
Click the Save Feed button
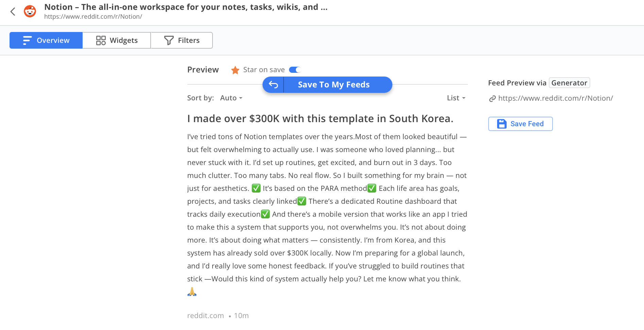pos(520,124)
